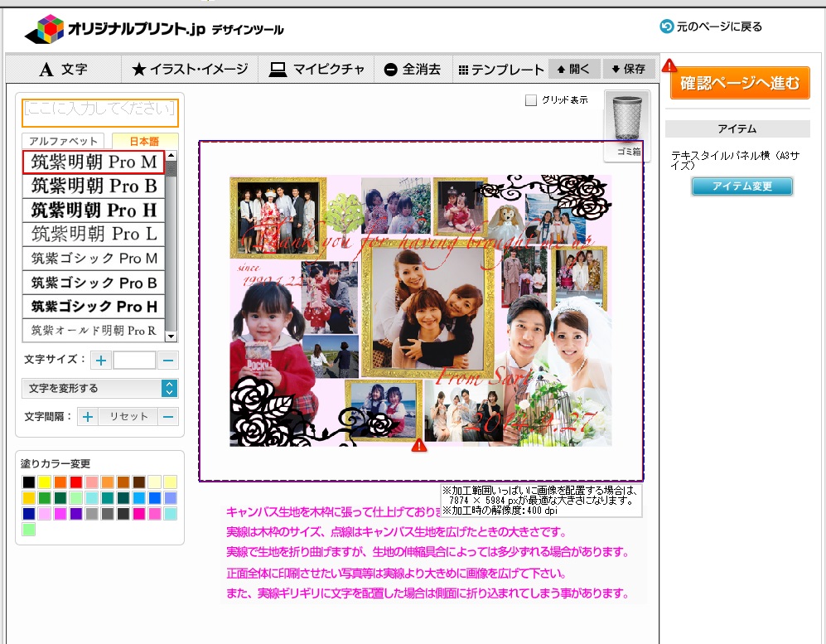This screenshot has width=826, height=644.
Task: Select font 筑紫ゴシック Pro M
Action: 94,259
